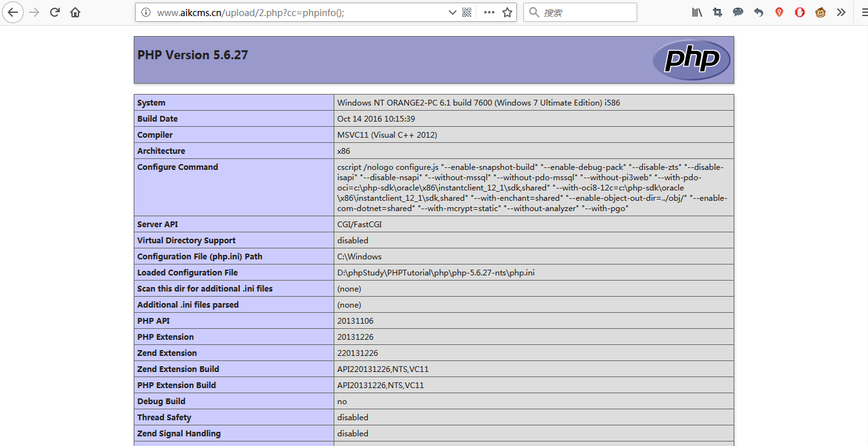Expand the address bar history dropdown
The width and height of the screenshot is (868, 446).
coord(453,12)
